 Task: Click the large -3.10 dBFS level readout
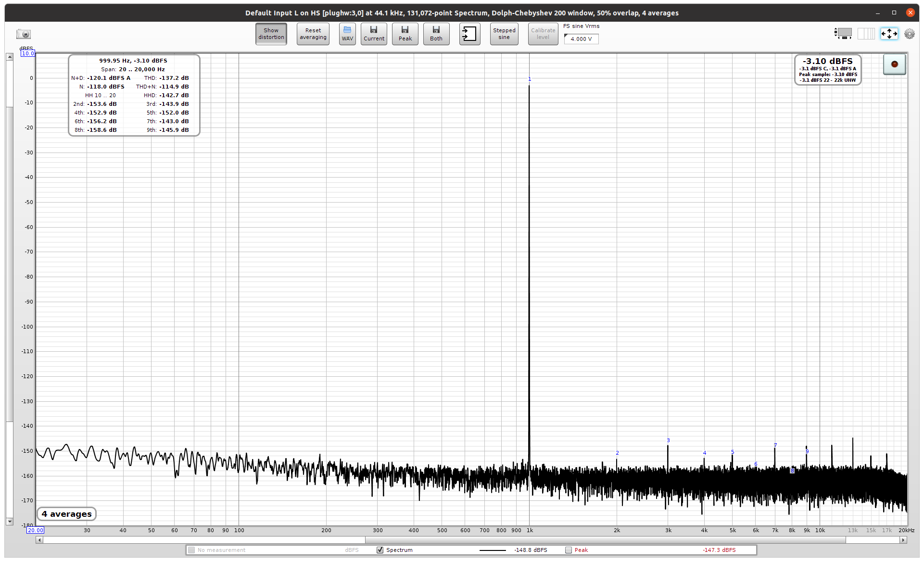click(x=828, y=61)
